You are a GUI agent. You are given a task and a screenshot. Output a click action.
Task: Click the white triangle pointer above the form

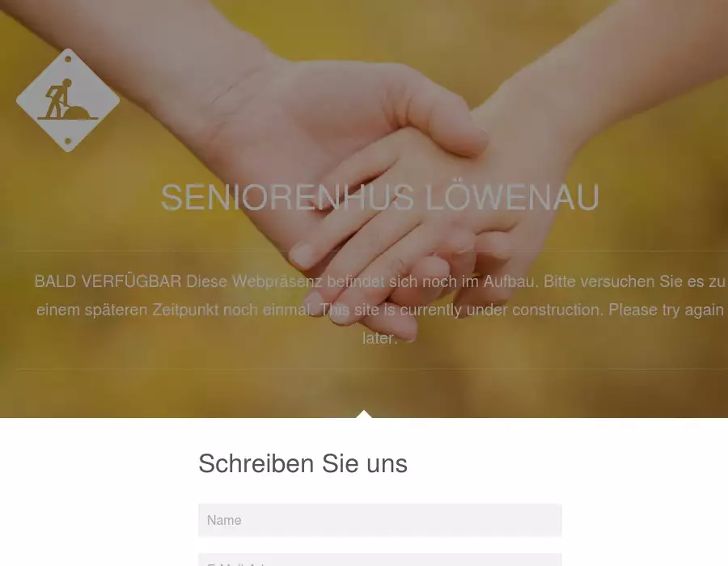(x=364, y=414)
